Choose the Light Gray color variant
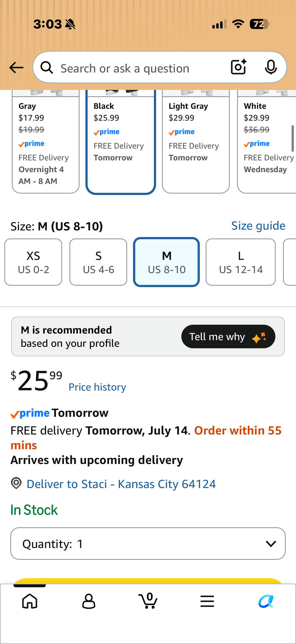This screenshot has height=644, width=296. (x=196, y=141)
